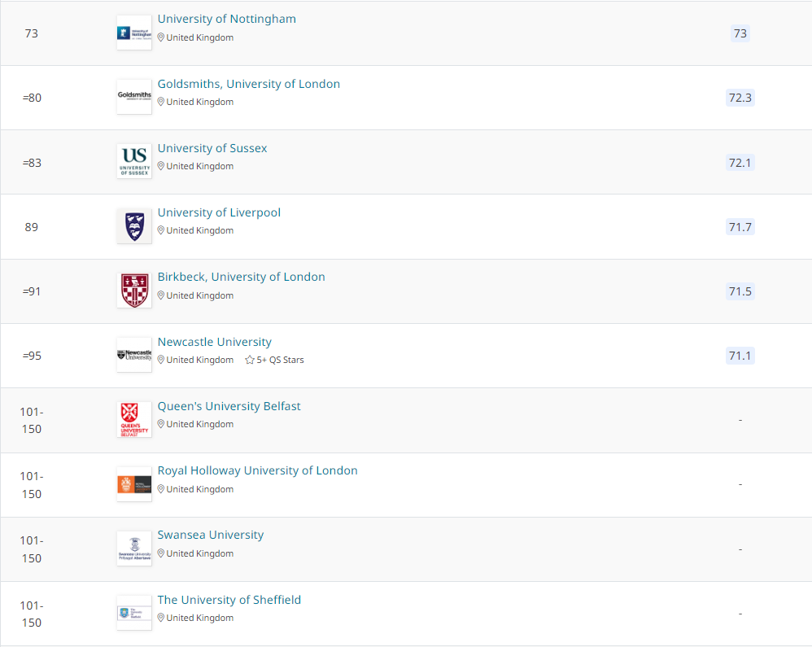The height and width of the screenshot is (647, 812).
Task: Open Royal Holloway University of London link
Action: pos(258,470)
